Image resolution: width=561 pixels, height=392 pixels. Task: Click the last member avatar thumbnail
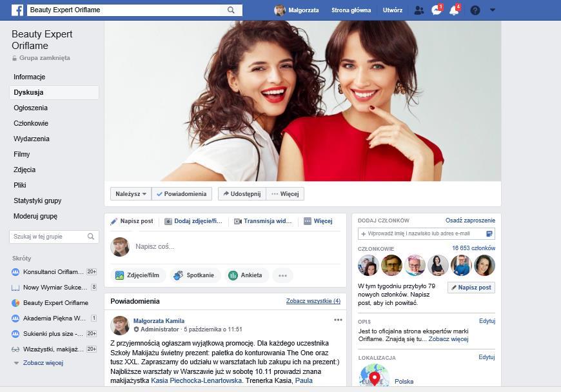point(484,266)
